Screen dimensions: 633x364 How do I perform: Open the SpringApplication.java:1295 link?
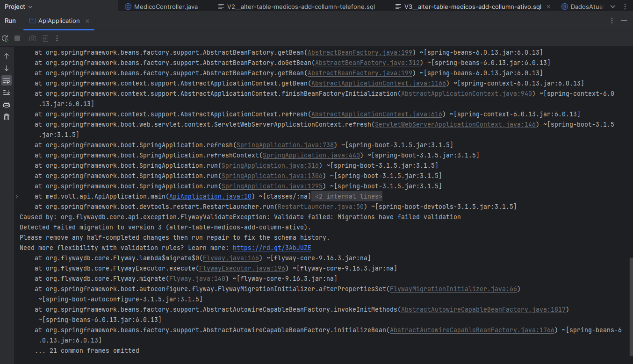click(272, 186)
